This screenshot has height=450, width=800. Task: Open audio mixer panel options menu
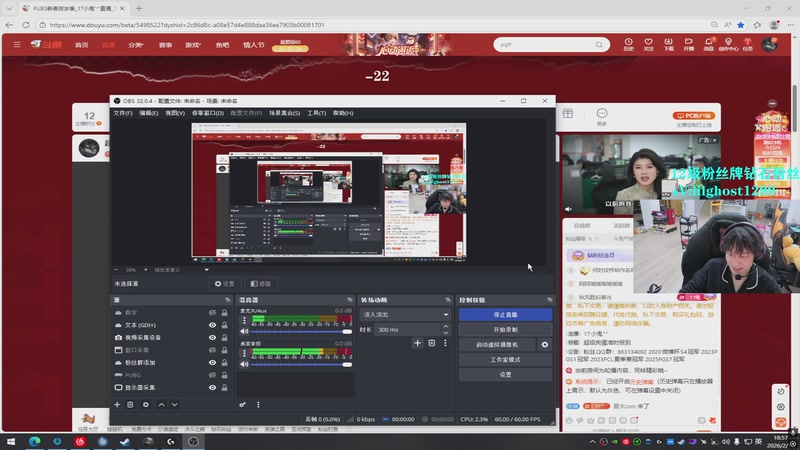[x=258, y=405]
